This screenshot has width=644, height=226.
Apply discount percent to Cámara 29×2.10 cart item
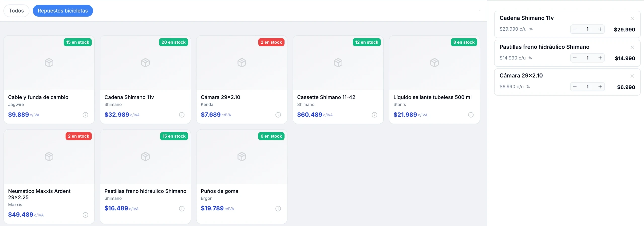pos(528,87)
